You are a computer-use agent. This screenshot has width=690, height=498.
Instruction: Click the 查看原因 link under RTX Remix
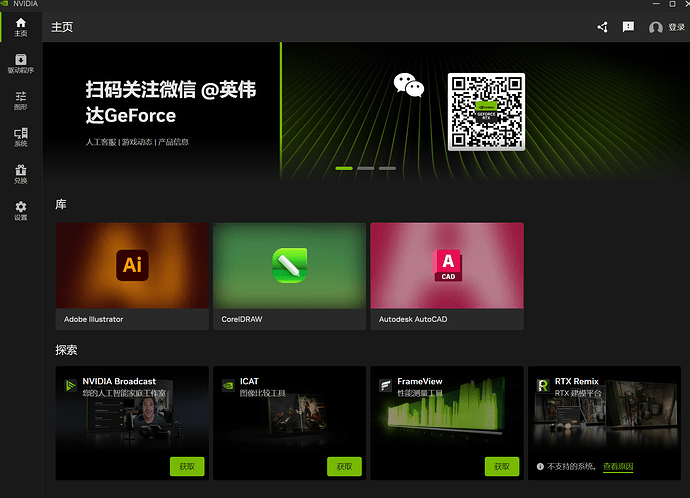[618, 467]
